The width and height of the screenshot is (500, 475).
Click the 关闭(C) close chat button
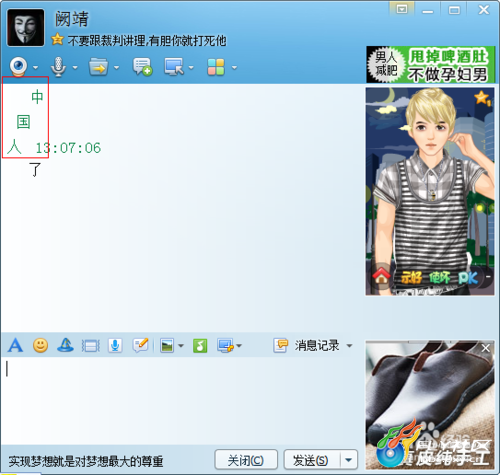point(246,460)
